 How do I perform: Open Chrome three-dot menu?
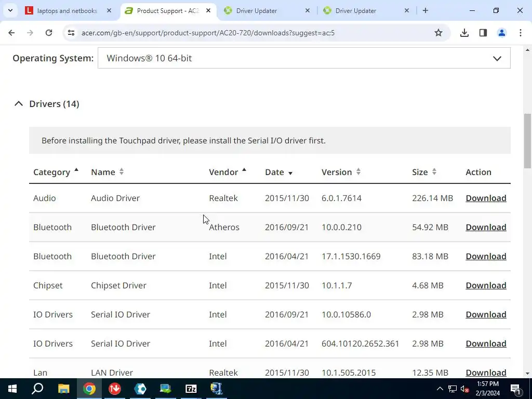coord(521,33)
